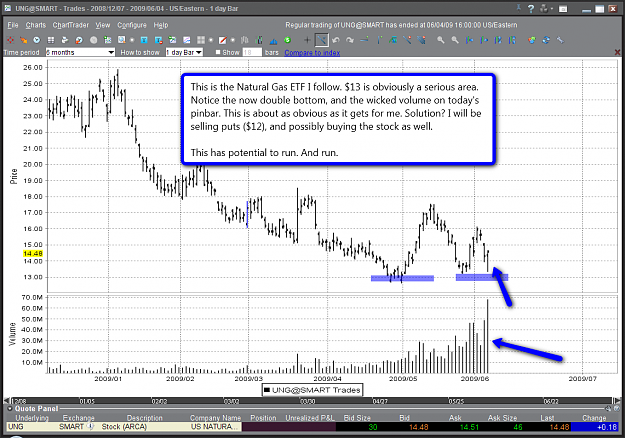Open the View menu

coord(102,25)
